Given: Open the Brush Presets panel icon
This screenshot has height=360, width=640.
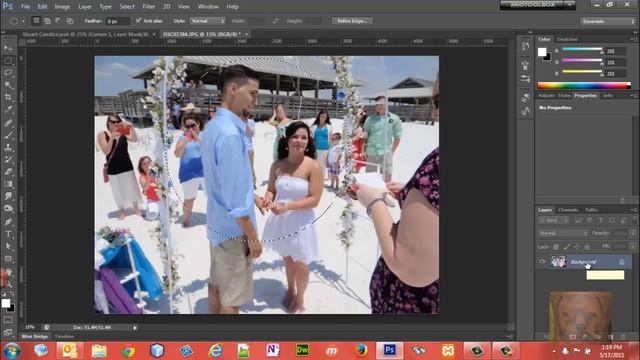Looking at the screenshot, I should [525, 79].
